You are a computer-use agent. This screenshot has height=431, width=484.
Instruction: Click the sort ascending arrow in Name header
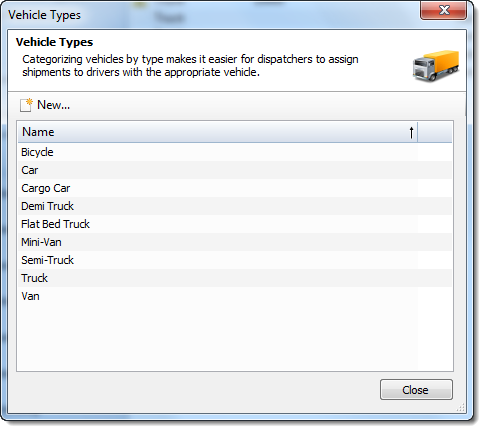(x=411, y=132)
